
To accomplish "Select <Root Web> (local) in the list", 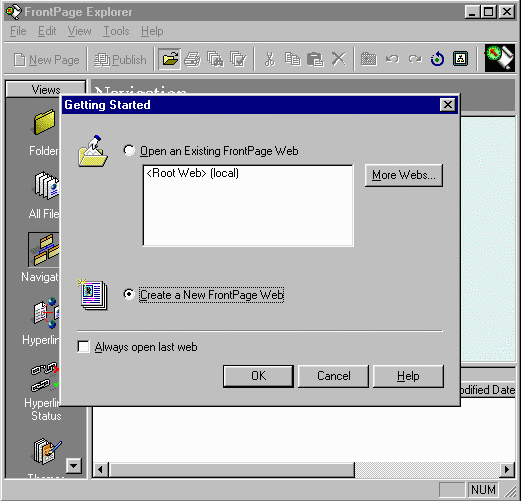I will (193, 173).
